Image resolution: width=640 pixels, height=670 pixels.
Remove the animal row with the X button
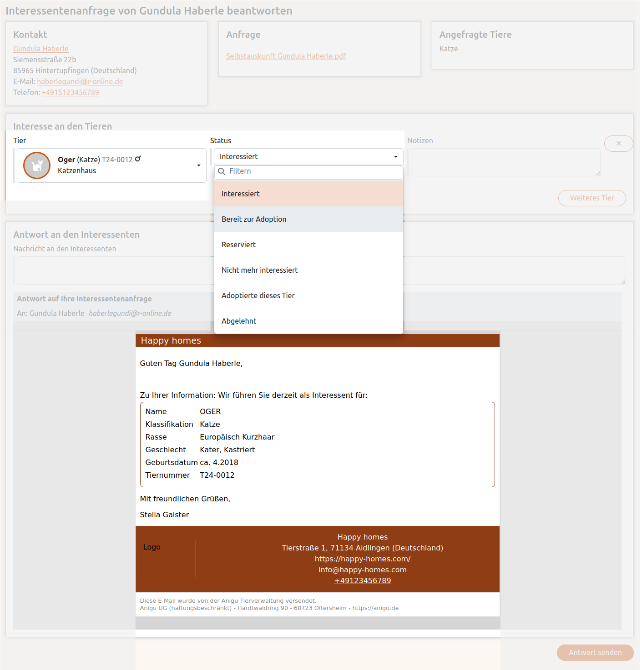point(618,144)
